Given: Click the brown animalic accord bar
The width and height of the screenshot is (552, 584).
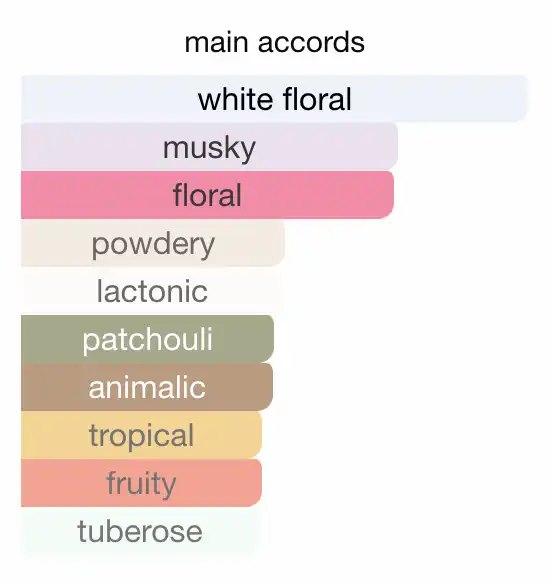Looking at the screenshot, I should coord(147,387).
